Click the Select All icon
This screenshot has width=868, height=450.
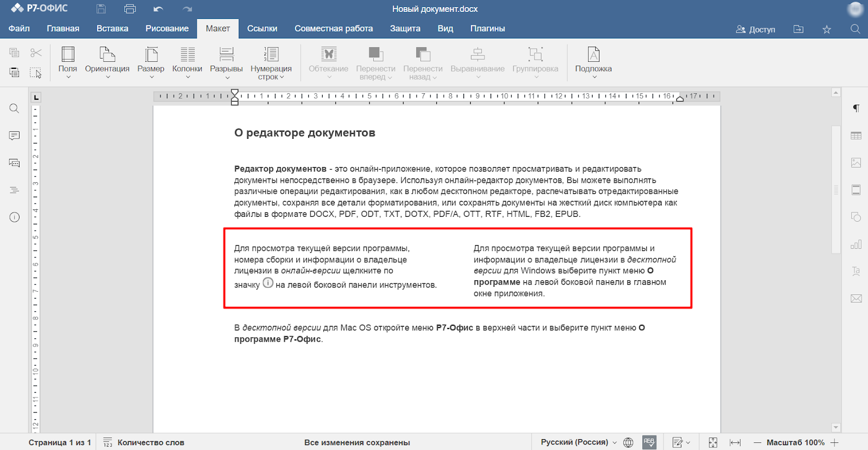click(x=36, y=72)
